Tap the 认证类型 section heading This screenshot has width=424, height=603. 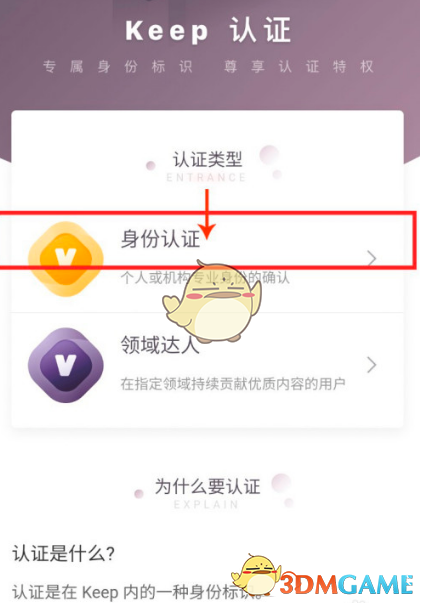(207, 159)
